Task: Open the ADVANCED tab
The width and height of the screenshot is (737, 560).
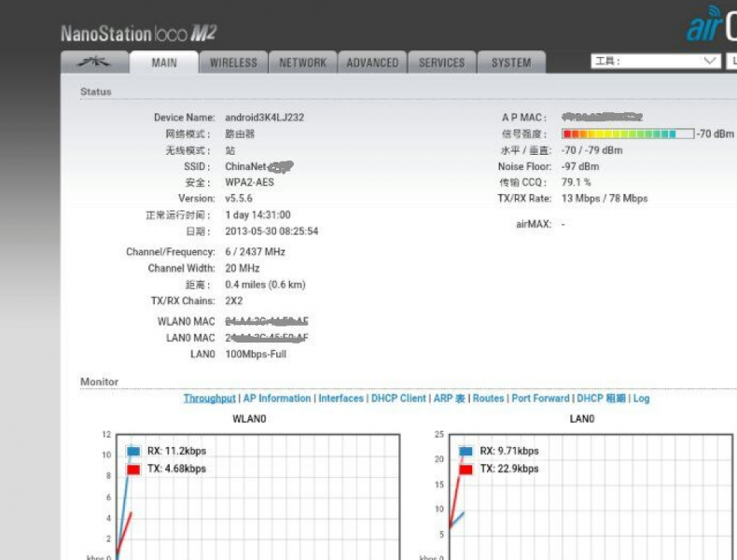Action: tap(372, 62)
